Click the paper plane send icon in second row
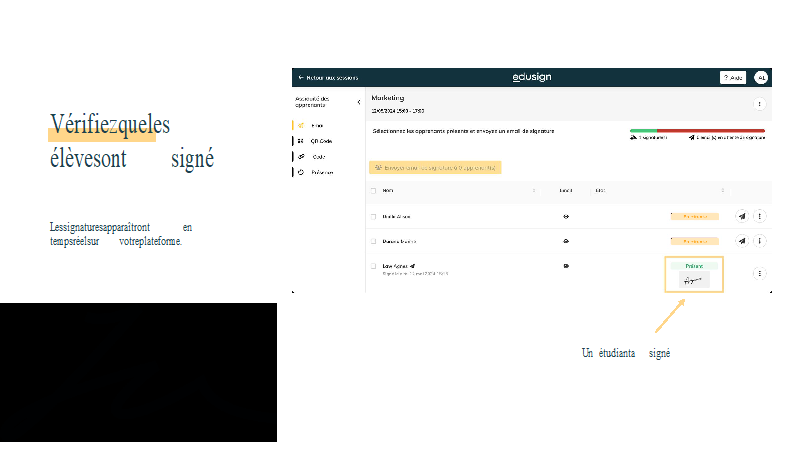The width and height of the screenshot is (800, 450). click(x=741, y=241)
